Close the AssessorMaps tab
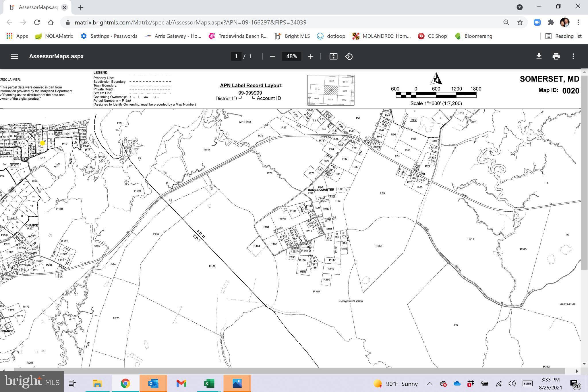Viewport: 588px width, 392px height. point(65,7)
